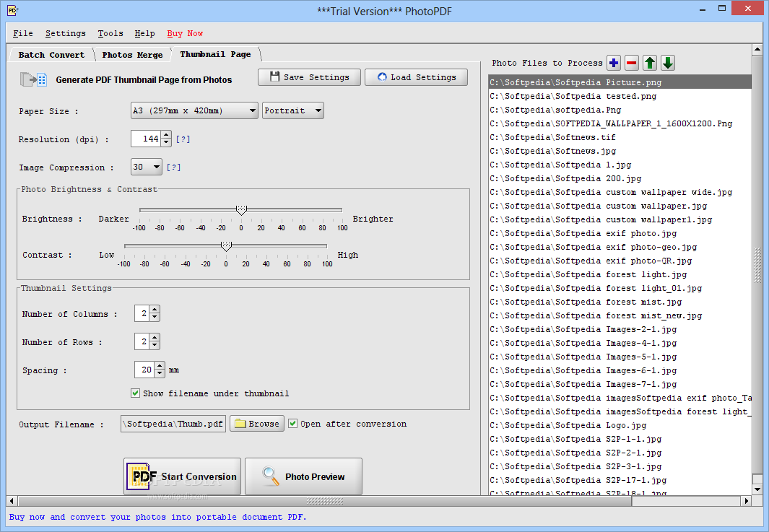Screen dimensions: 769x532
Task: Select Softpedia Picture.png in file list
Action: 620,82
